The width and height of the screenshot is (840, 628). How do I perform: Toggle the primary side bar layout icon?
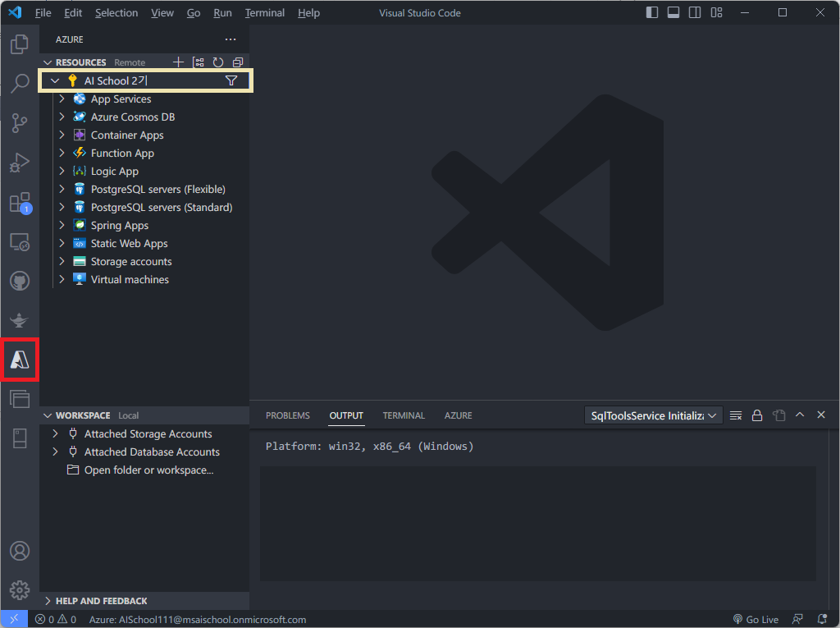coord(652,12)
